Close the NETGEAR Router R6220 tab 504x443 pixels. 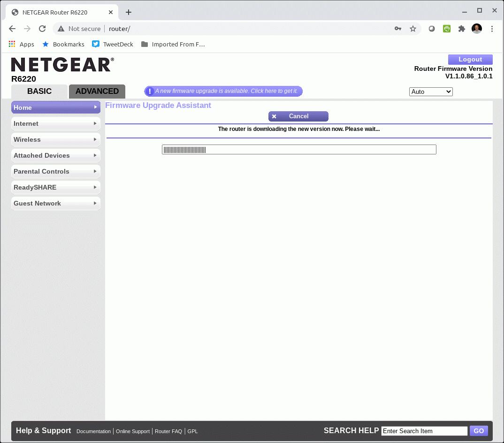111,12
